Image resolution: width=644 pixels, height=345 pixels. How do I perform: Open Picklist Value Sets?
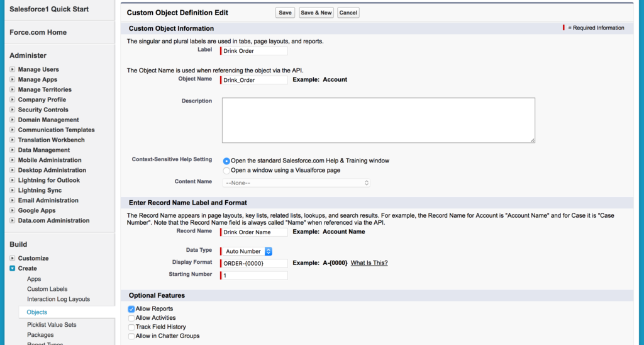(x=52, y=325)
